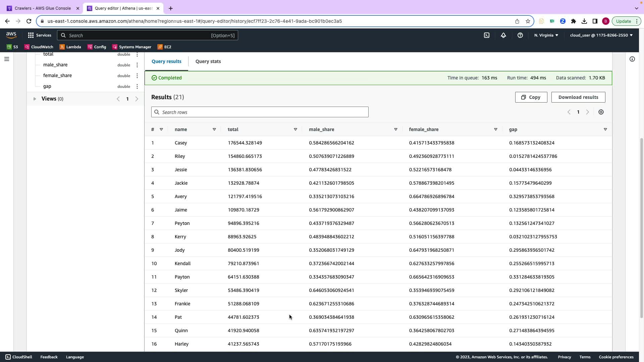Image resolution: width=644 pixels, height=362 pixels.
Task: Open the cloud_user account dropdown
Action: tap(601, 35)
